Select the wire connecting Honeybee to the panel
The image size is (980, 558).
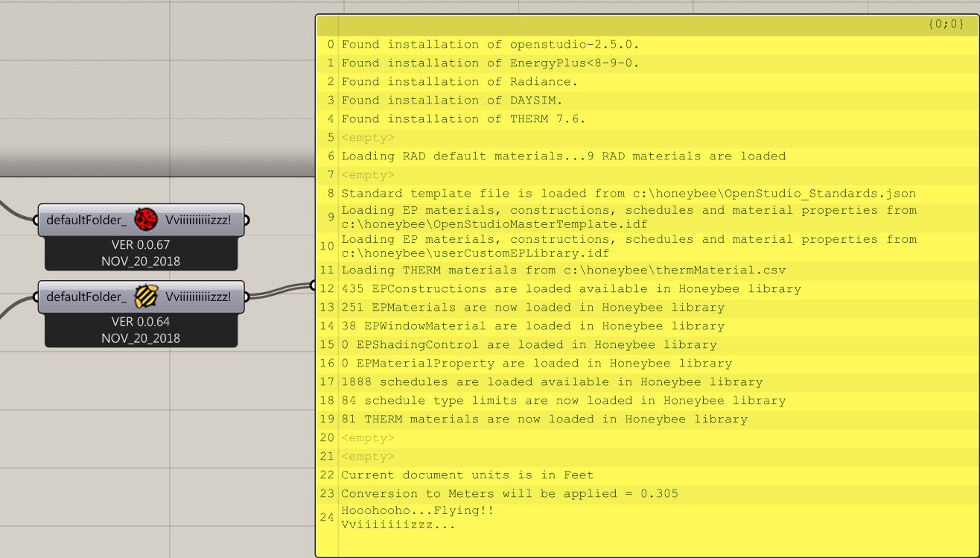point(281,288)
